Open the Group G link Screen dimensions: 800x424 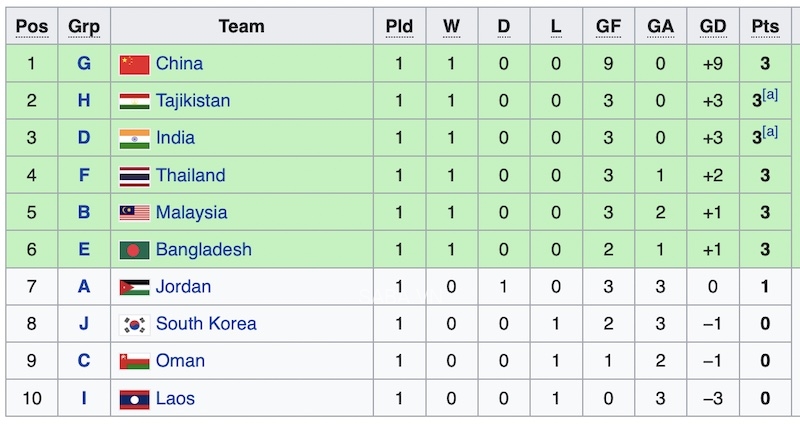[84, 64]
